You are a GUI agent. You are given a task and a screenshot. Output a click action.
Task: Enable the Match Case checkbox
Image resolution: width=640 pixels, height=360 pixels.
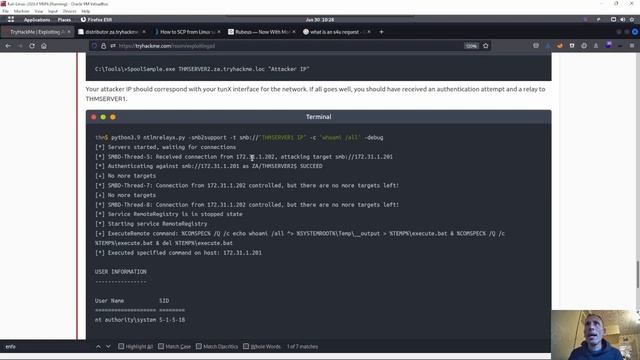161,347
